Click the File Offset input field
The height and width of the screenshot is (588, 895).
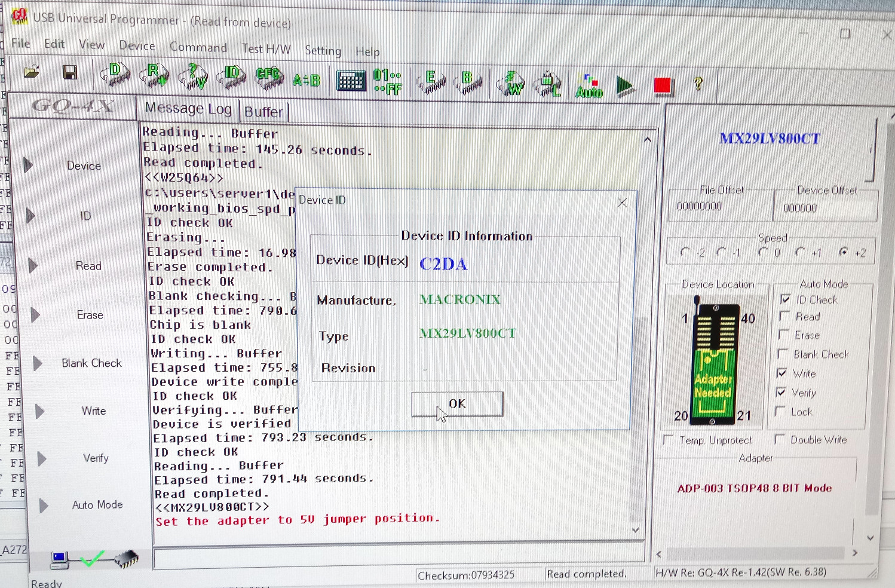pos(719,207)
